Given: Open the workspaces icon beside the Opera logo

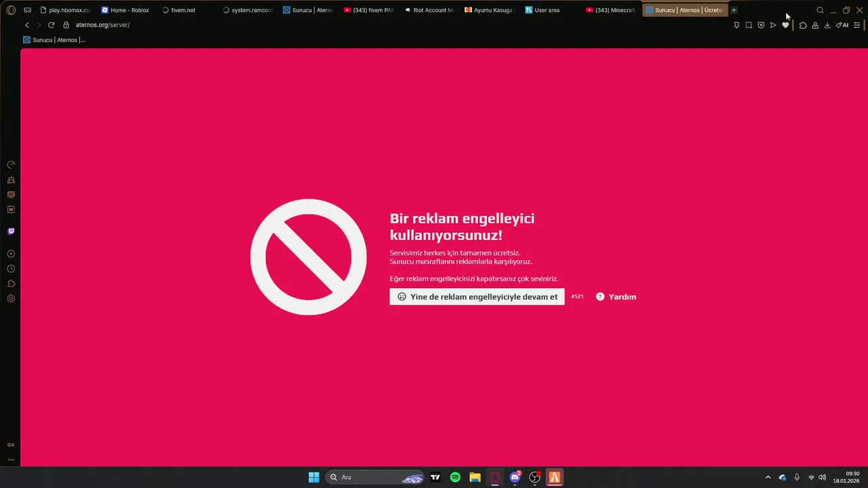Looking at the screenshot, I should pos(27,10).
